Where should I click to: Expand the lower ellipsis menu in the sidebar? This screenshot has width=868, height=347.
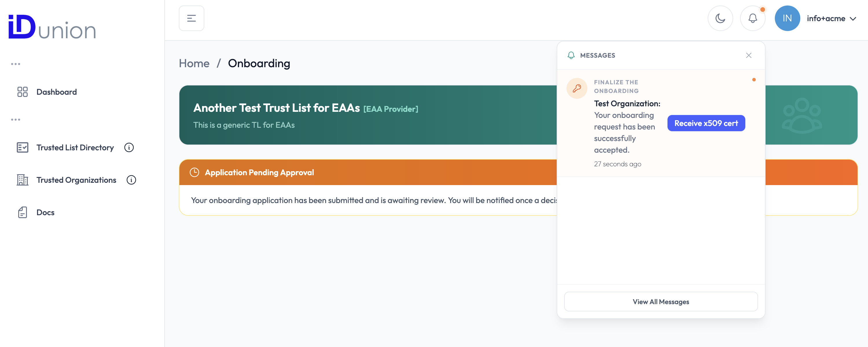pyautogui.click(x=16, y=119)
